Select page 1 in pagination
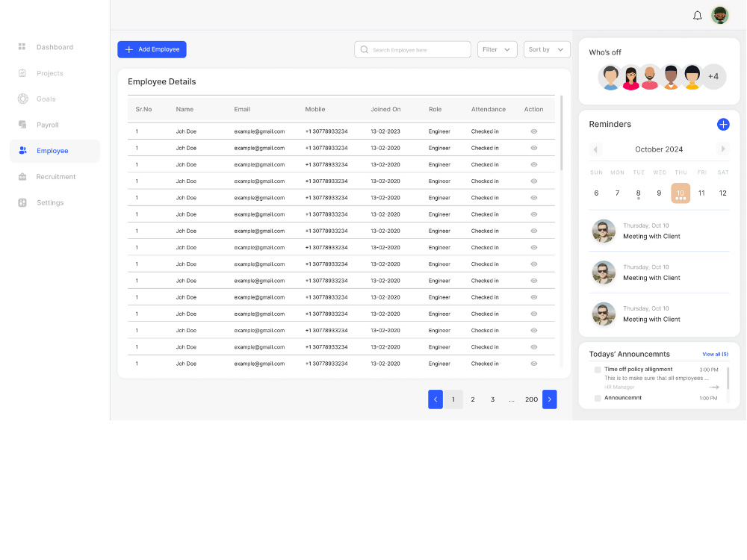The height and width of the screenshot is (560, 747). pos(453,399)
